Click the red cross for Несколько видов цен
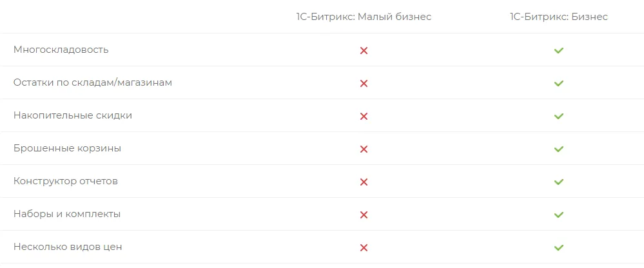Viewport: 644px width, 268px height. point(364,247)
